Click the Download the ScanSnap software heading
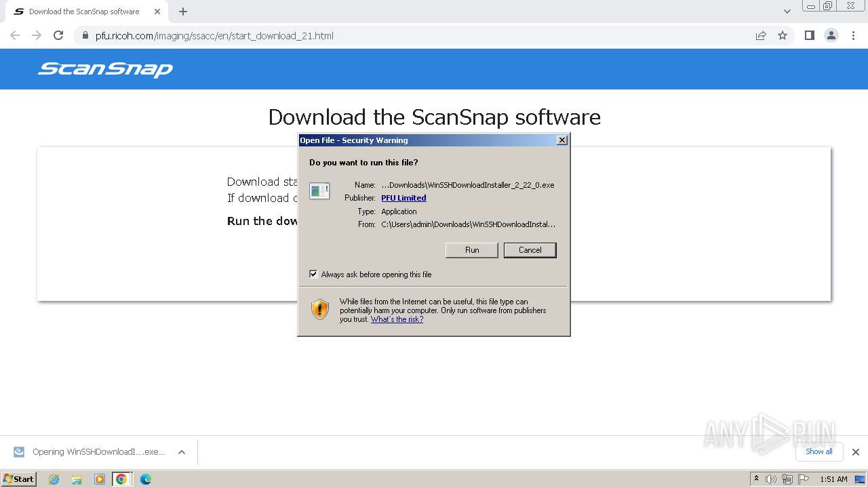The image size is (868, 488). [x=434, y=117]
